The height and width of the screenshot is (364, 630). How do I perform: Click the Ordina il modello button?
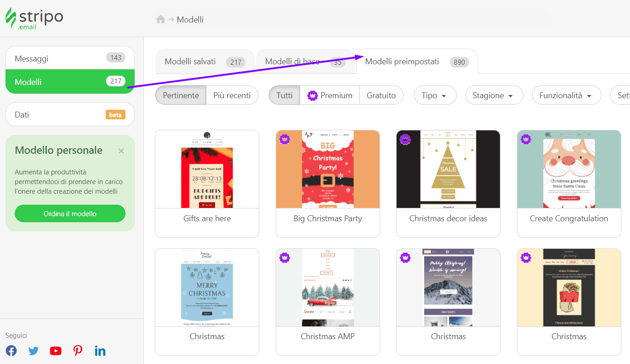click(70, 213)
